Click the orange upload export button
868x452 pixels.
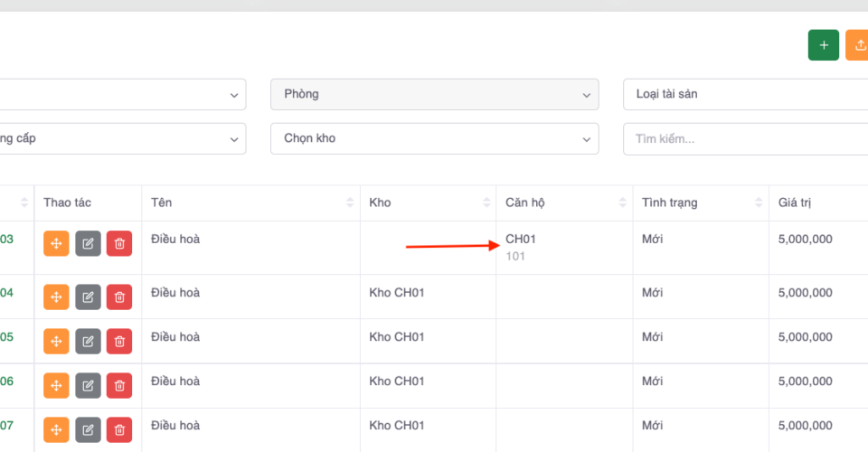coord(857,45)
